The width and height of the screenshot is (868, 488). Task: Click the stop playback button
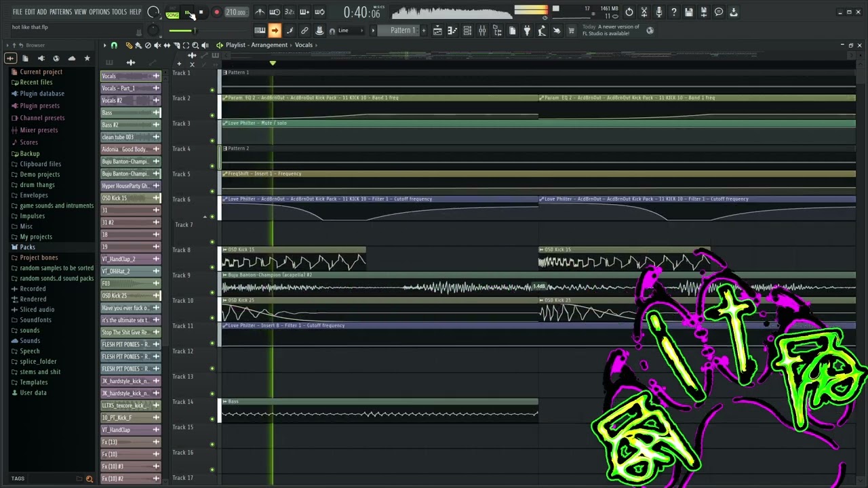(x=201, y=12)
